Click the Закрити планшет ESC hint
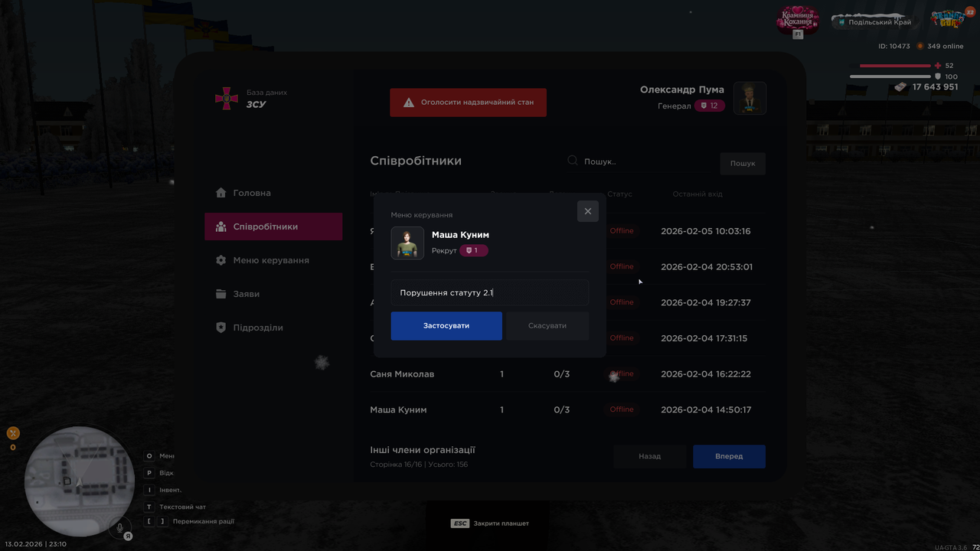This screenshot has width=980, height=551. [490, 523]
